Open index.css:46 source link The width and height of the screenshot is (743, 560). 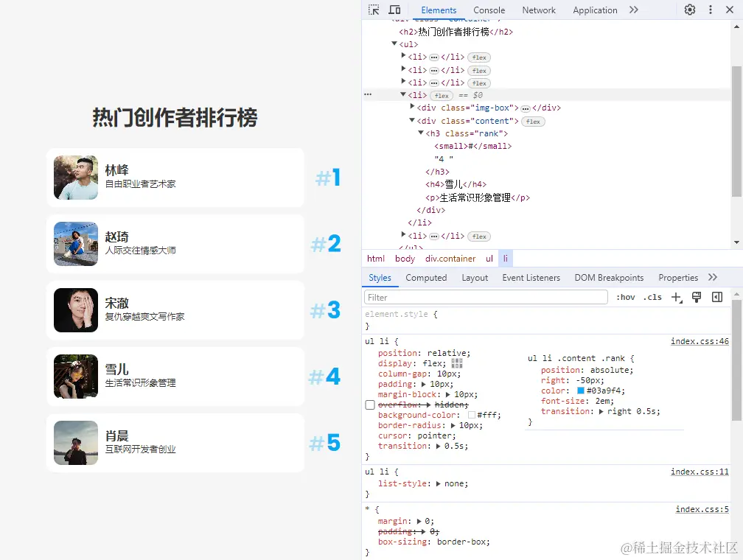coord(699,341)
